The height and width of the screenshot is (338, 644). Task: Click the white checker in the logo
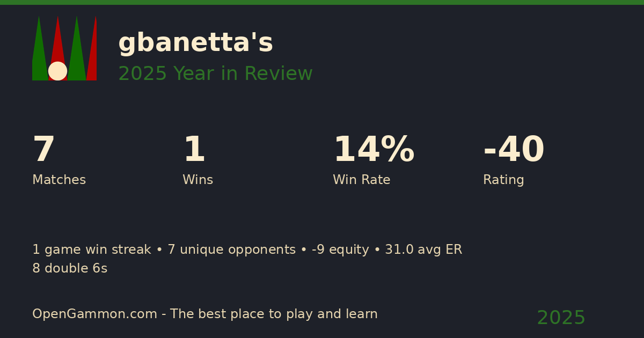pyautogui.click(x=57, y=71)
